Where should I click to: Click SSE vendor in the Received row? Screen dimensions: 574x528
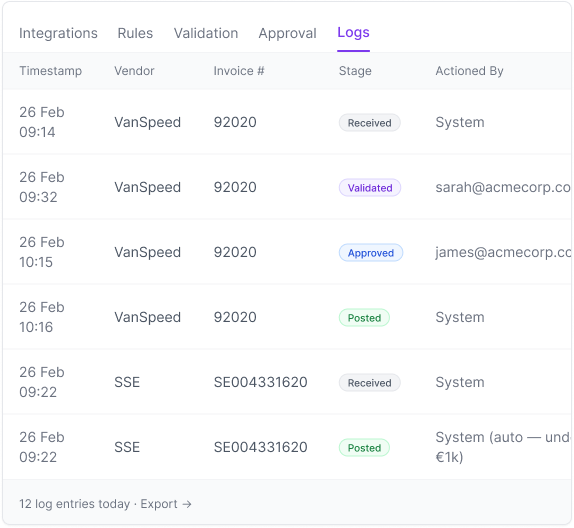coord(127,382)
